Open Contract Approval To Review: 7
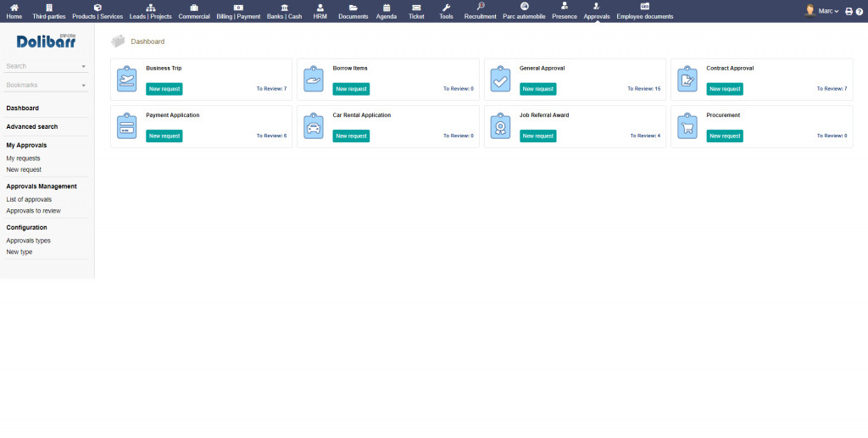The image size is (868, 438). click(x=832, y=88)
